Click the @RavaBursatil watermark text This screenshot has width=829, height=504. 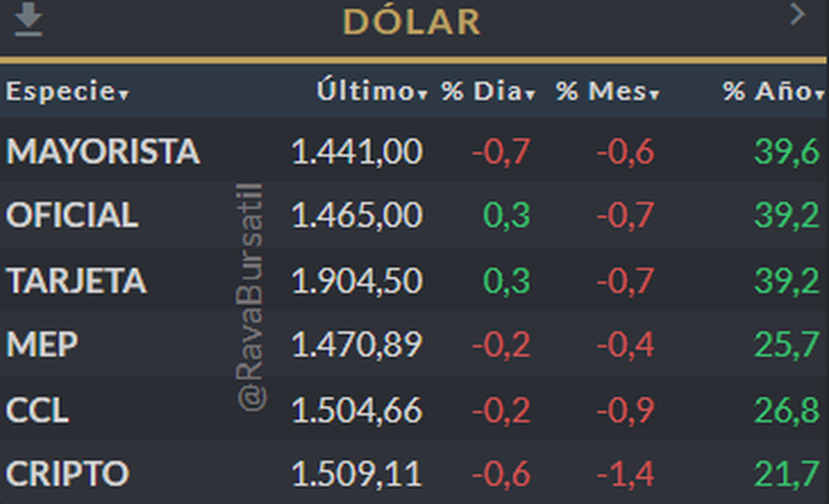(251, 297)
